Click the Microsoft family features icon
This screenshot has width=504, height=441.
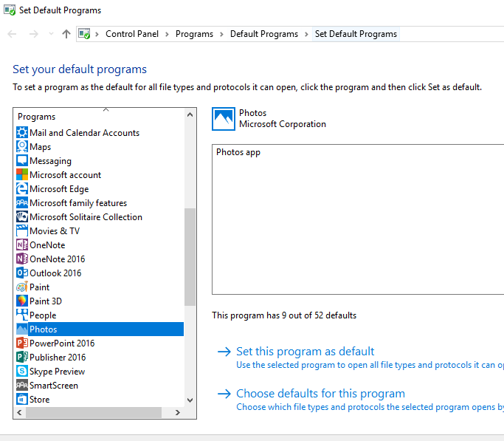pos(22,202)
